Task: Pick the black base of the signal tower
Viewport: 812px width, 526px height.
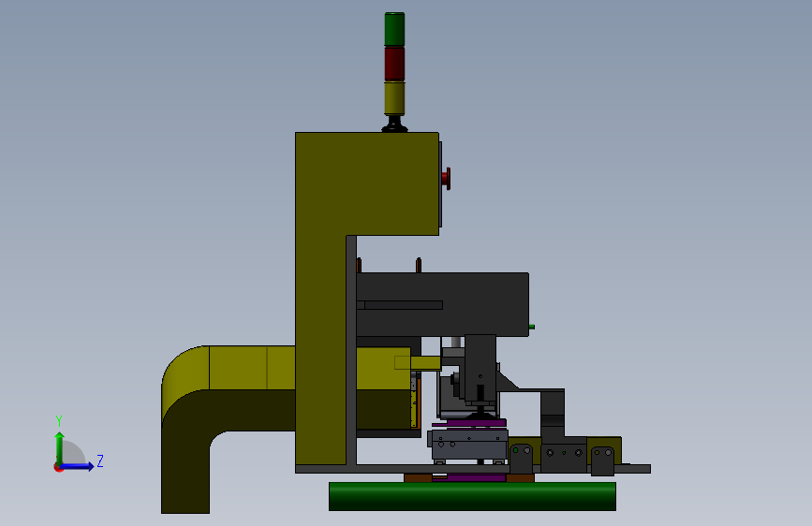Action: click(x=394, y=124)
